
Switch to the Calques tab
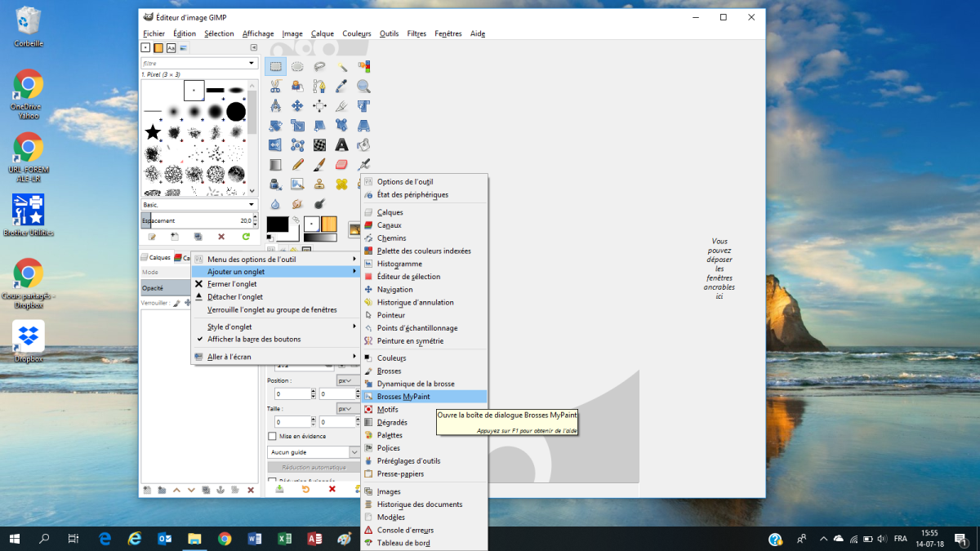click(155, 258)
